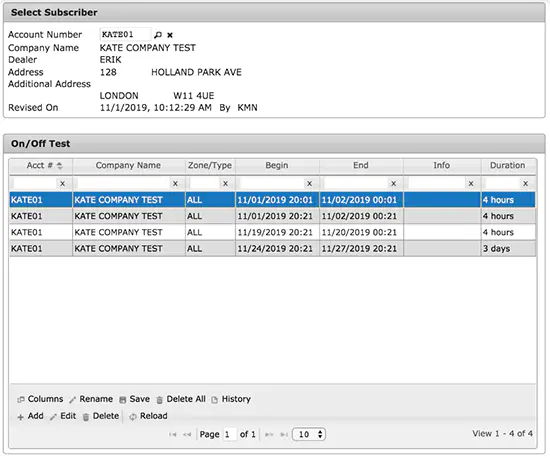This screenshot has width=550, height=458.
Task: Click the 3 days duration cell
Action: coord(508,248)
